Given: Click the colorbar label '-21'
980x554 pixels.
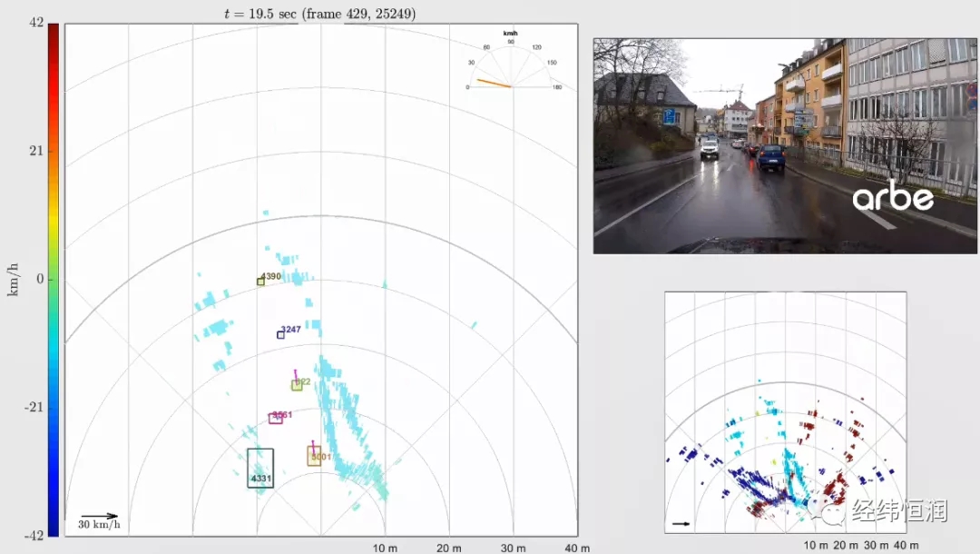Looking at the screenshot, I should click(x=34, y=407).
